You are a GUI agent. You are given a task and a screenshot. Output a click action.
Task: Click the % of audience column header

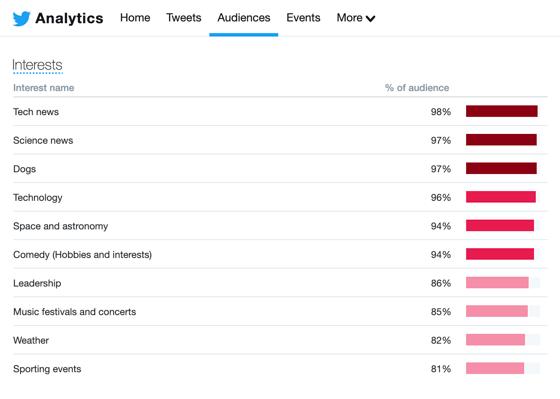click(x=417, y=88)
